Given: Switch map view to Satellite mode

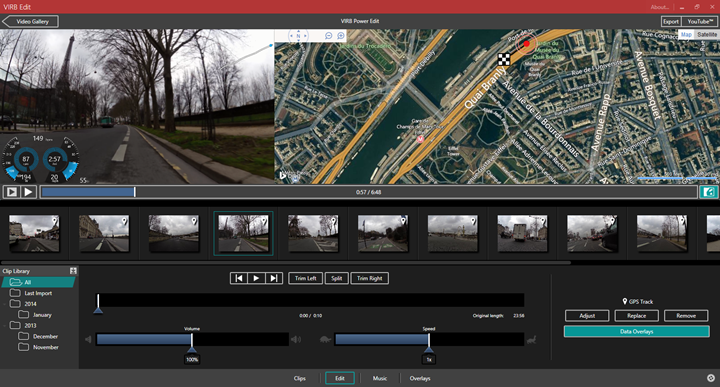Looking at the screenshot, I should point(706,34).
